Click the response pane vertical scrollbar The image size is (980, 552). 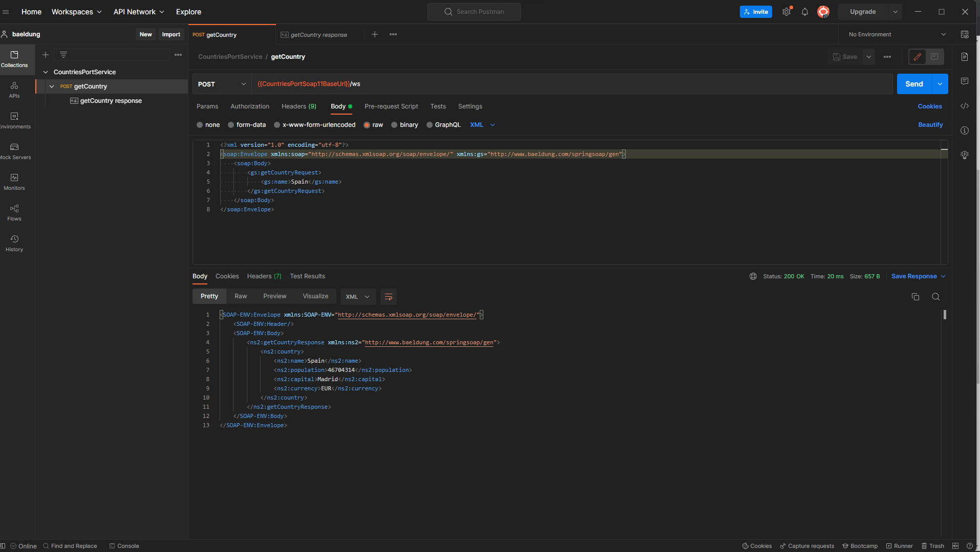(x=945, y=315)
